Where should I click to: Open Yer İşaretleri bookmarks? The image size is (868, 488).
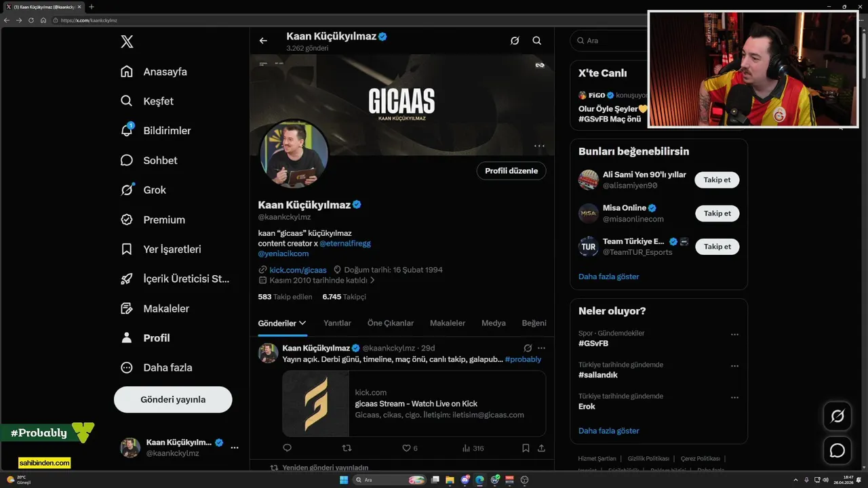(x=161, y=249)
